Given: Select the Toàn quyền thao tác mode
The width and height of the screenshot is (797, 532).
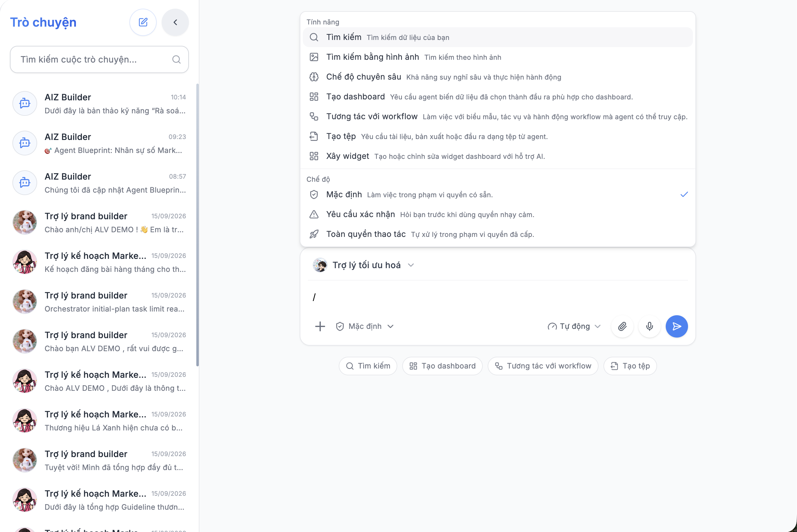Looking at the screenshot, I should click(x=498, y=234).
